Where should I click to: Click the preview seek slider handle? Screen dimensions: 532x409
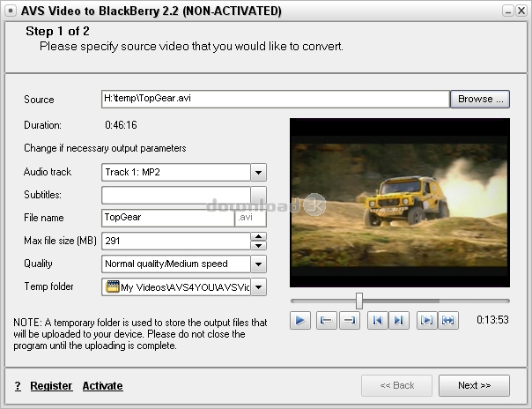click(x=359, y=301)
